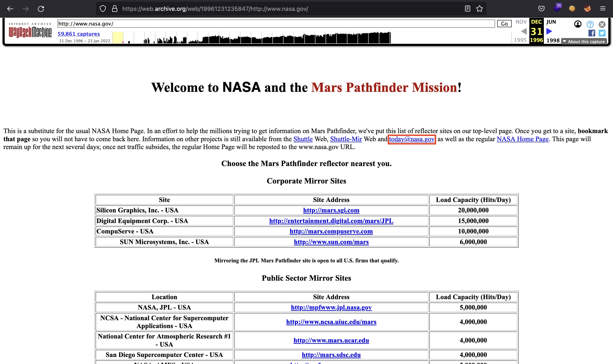Open http://www.mars.ucar.edu link
613x364 pixels.
click(331, 340)
